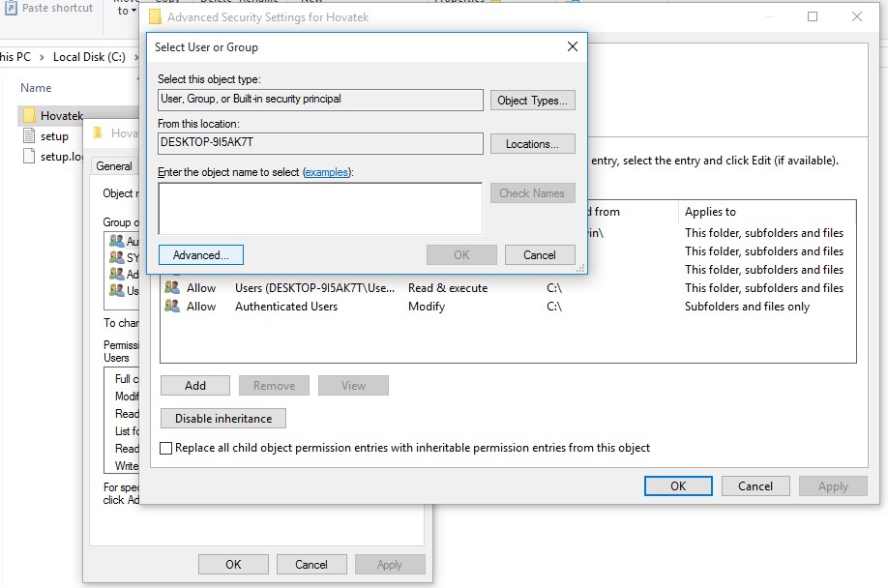Click Add to create permission entry

click(x=195, y=386)
